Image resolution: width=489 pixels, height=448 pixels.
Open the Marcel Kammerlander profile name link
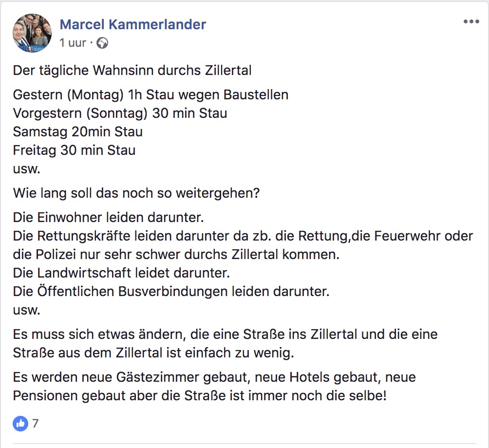132,24
